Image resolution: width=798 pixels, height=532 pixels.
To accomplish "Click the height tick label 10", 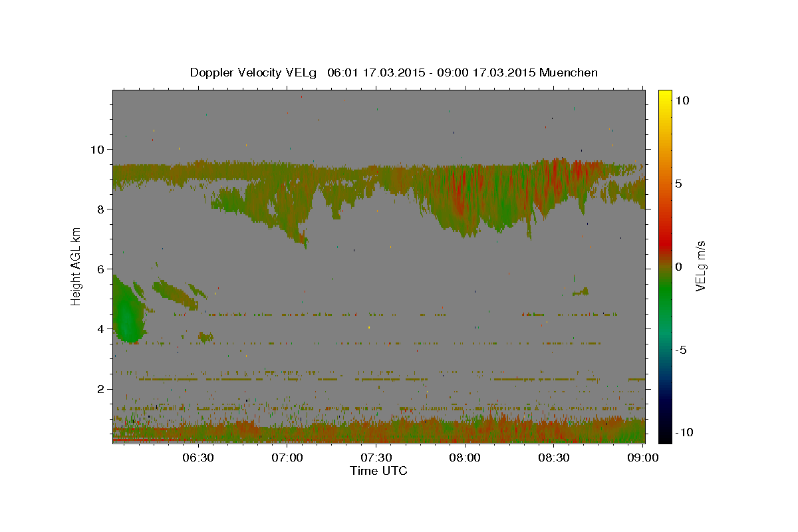I will 98,149.
